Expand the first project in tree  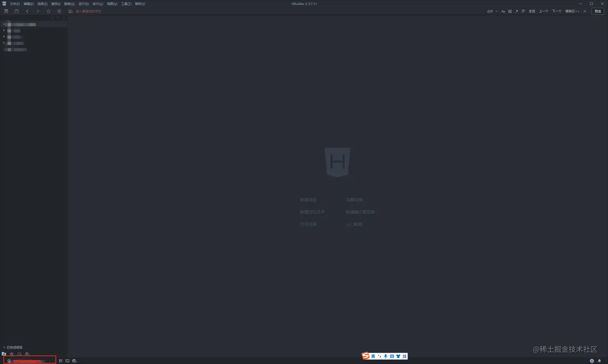pos(4,24)
